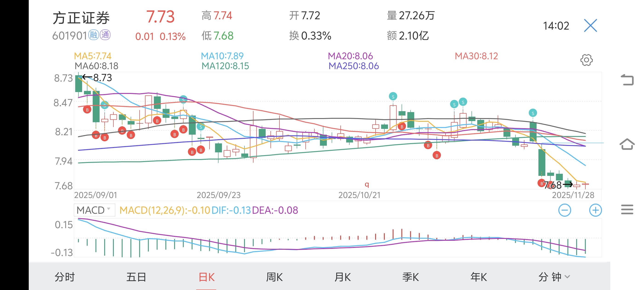Zoom out chart with minus icon
Image resolution: width=644 pixels, height=290 pixels.
(x=564, y=210)
